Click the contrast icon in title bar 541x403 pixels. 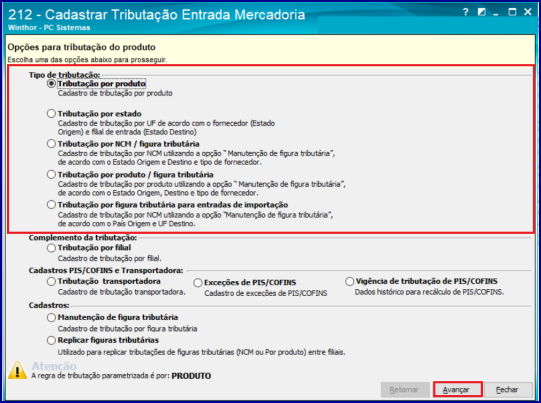point(482,12)
